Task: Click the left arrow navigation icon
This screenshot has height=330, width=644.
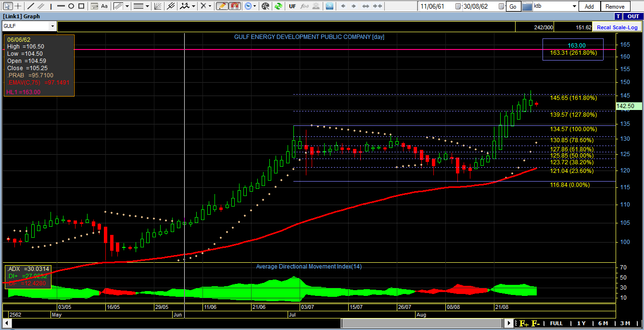Action: tap(343, 6)
